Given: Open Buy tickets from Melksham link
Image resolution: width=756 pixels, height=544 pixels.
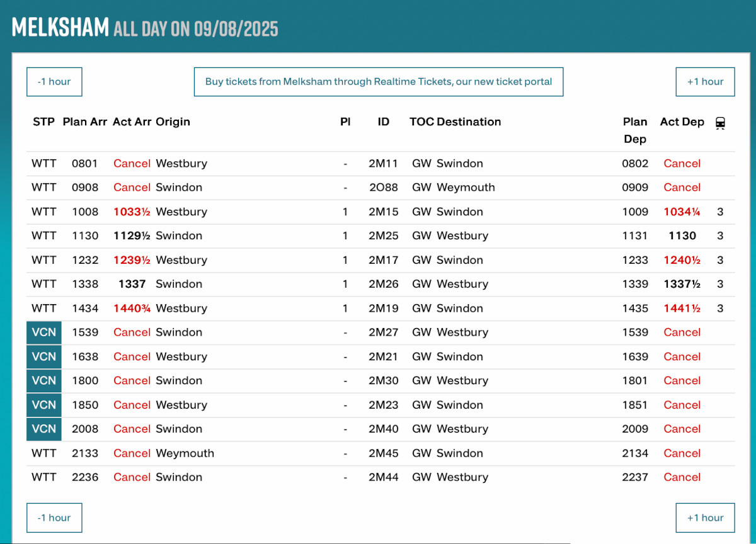Looking at the screenshot, I should [378, 82].
